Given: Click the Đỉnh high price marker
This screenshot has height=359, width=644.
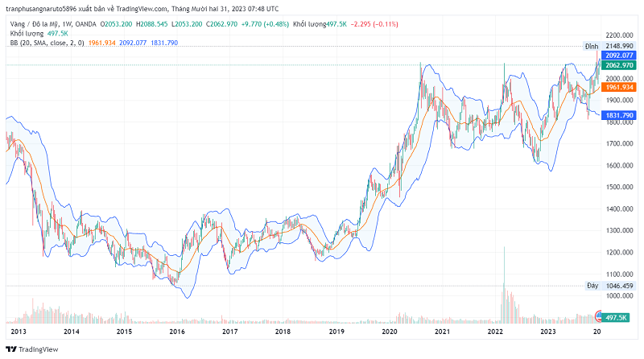Looking at the screenshot, I should (591, 47).
